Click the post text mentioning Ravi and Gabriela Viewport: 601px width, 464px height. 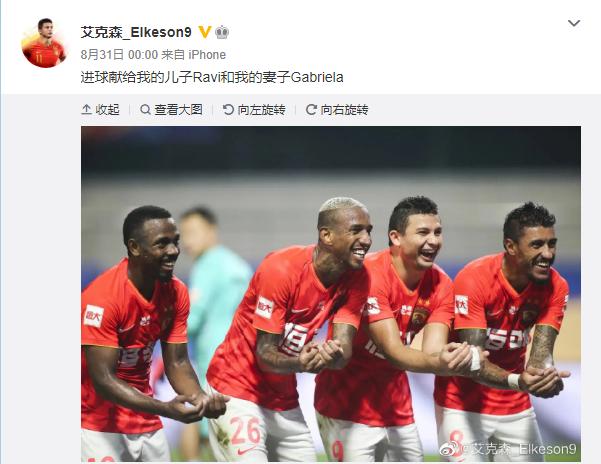point(212,77)
